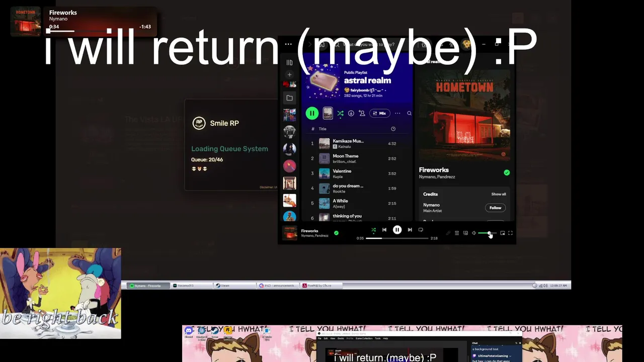Toggle the saved checkmark beside Fireworks in side panel
This screenshot has height=362, width=644.
click(507, 172)
